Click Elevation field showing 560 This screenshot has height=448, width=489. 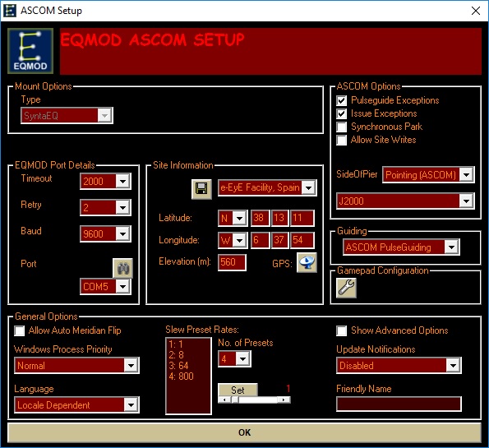coord(232,262)
